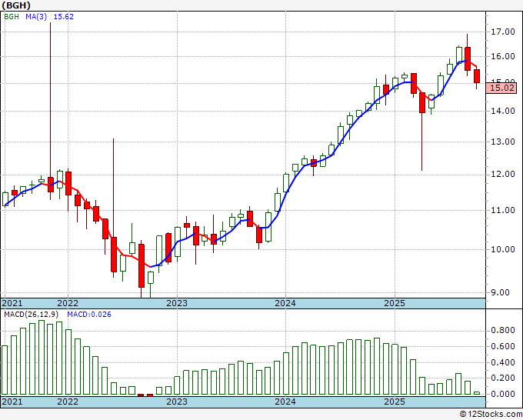
Task: Click the (BGH) chart title
Action: click(x=16, y=5)
